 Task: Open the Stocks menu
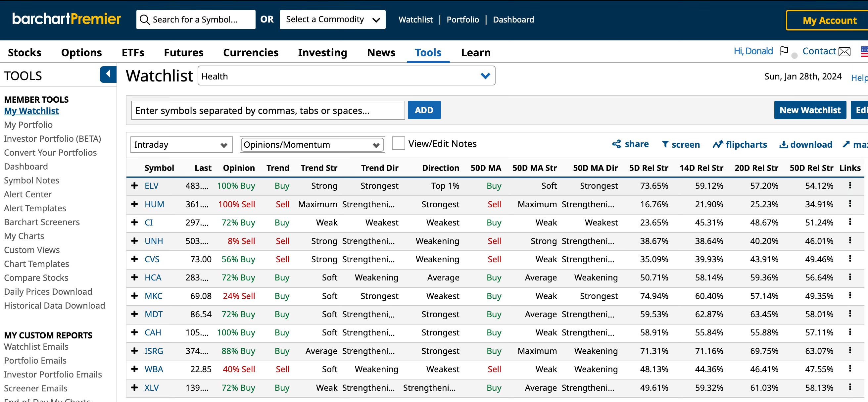(x=24, y=53)
